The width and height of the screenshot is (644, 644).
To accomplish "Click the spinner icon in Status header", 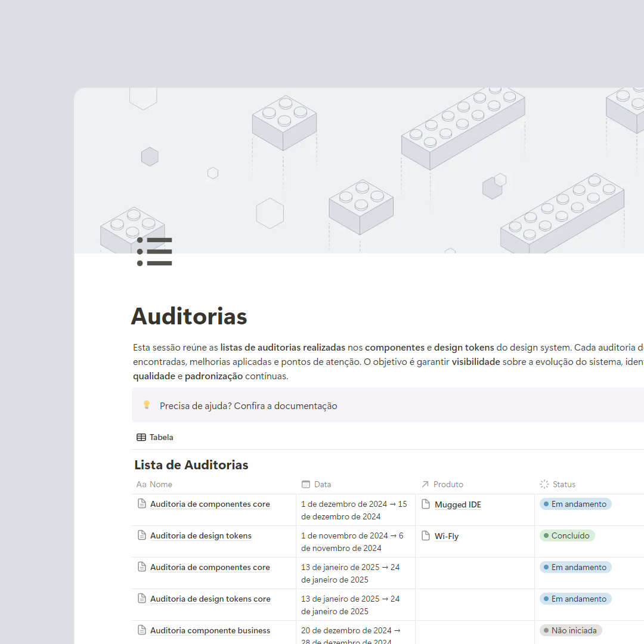I will 544,484.
